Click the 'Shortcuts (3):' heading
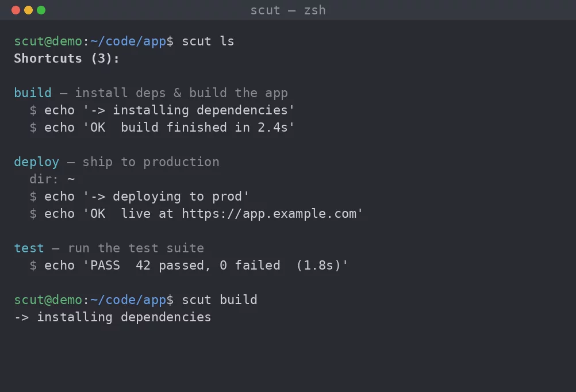576x392 pixels. (x=67, y=59)
